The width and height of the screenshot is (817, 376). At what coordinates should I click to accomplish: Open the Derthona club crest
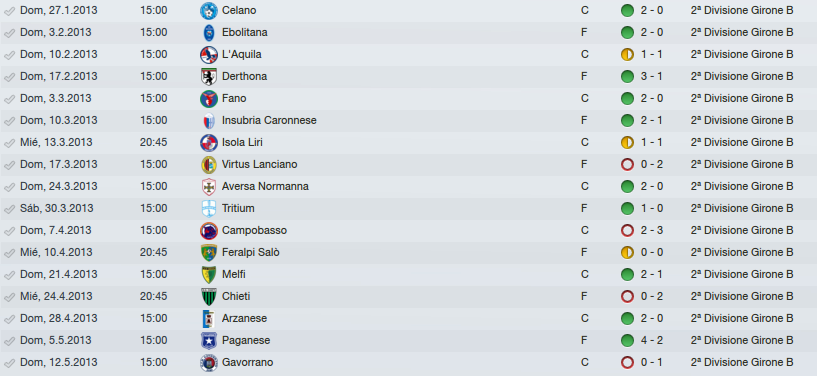(209, 77)
